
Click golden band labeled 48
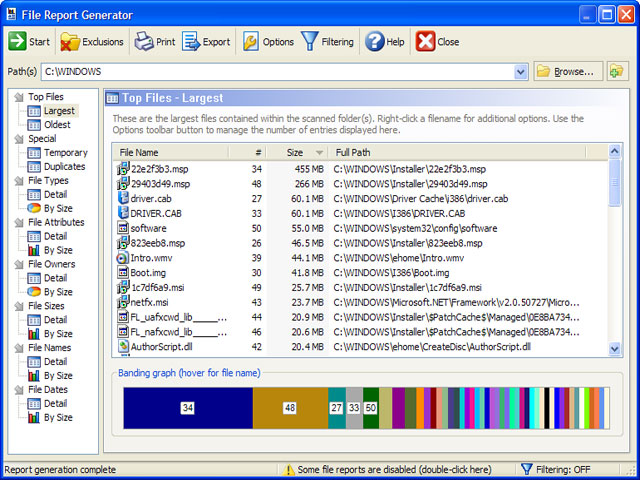coord(290,408)
